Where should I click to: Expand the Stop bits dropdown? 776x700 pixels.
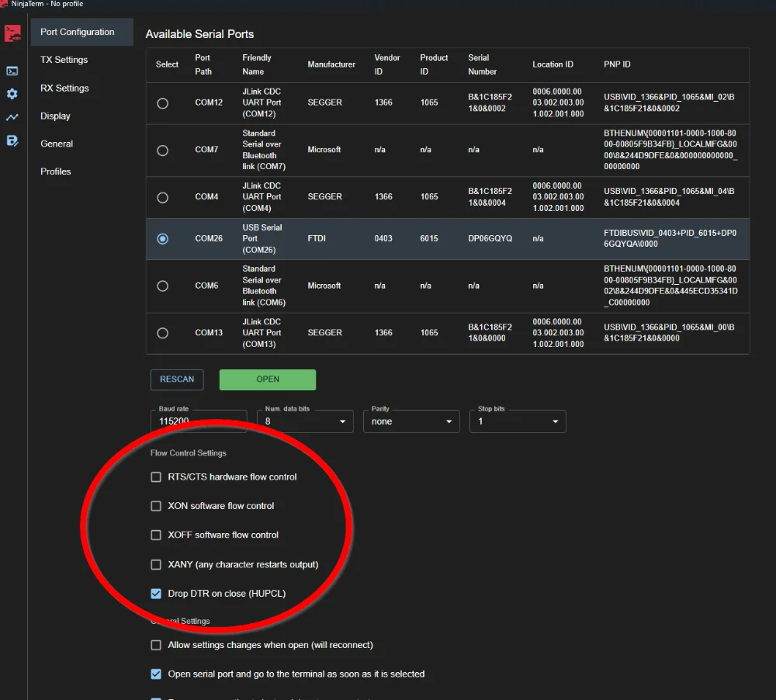coord(518,421)
